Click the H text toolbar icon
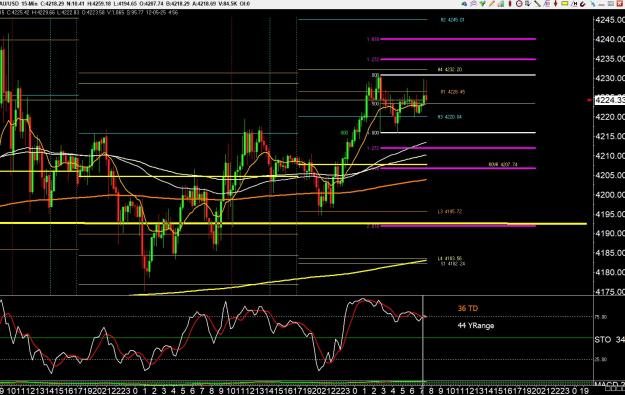 (574, 4)
